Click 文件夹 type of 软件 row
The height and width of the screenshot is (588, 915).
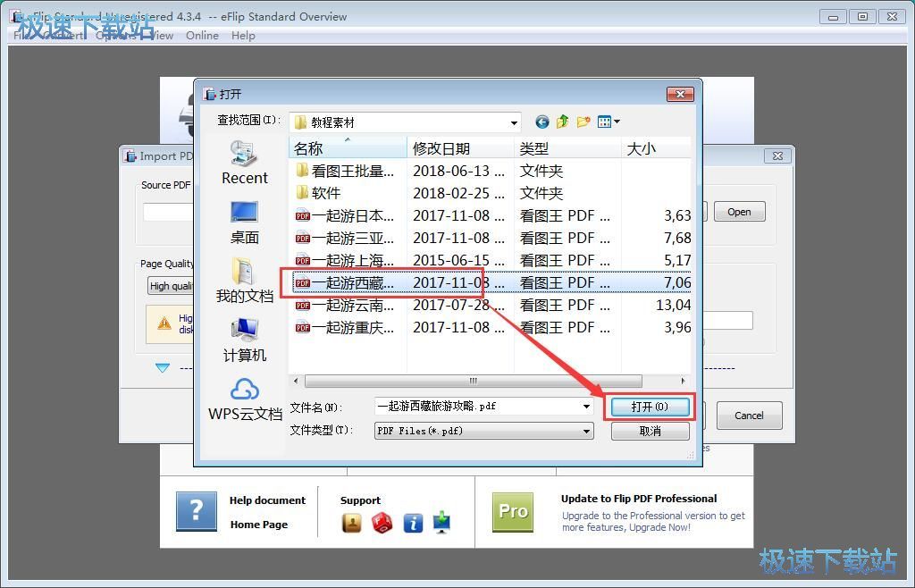(541, 193)
